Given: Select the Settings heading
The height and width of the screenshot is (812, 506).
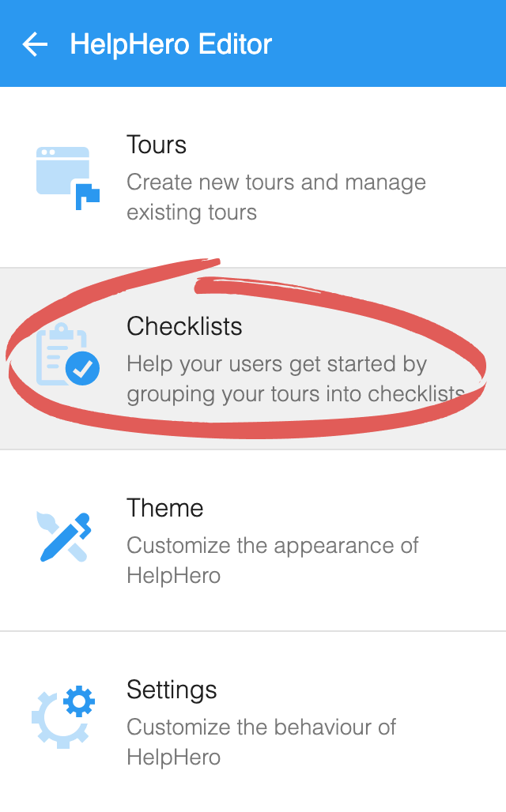Looking at the screenshot, I should coord(172,690).
